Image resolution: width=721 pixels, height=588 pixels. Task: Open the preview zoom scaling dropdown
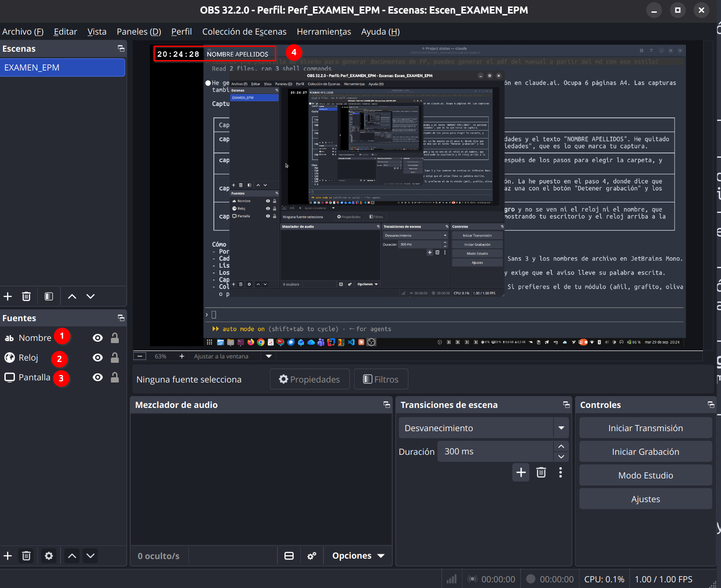coord(269,356)
